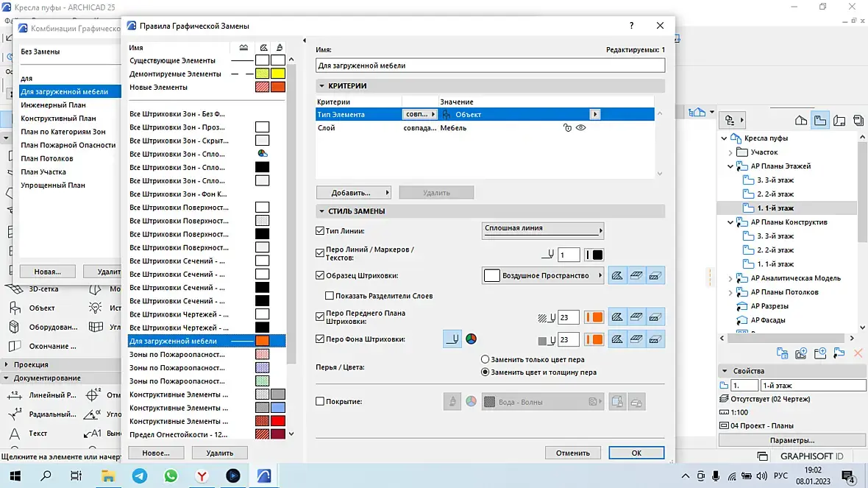Open Publisher Sets icon in Navigator
This screenshot has height=488, width=868.
(858, 120)
